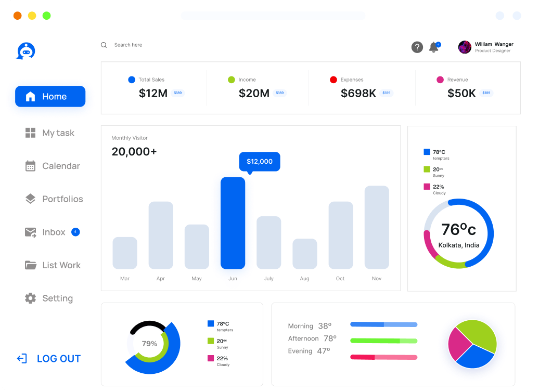The height and width of the screenshot is (392, 539).
Task: Click the Inbox envelope icon
Action: coord(31,232)
